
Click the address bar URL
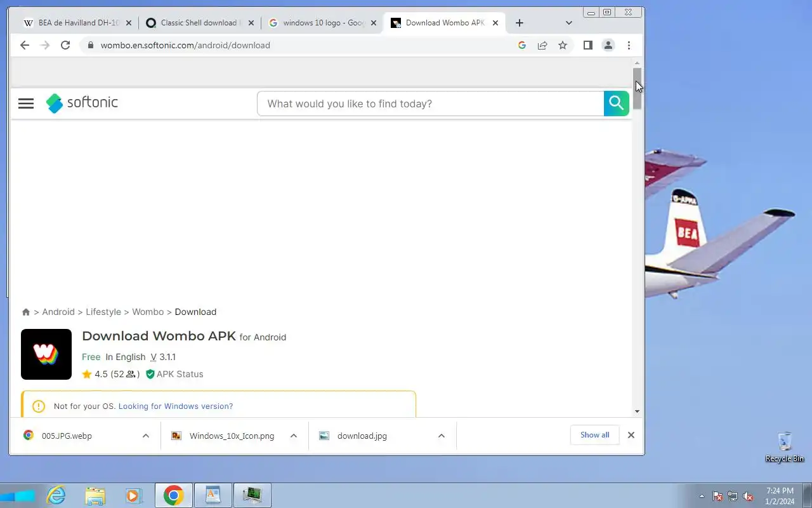pyautogui.click(x=185, y=45)
